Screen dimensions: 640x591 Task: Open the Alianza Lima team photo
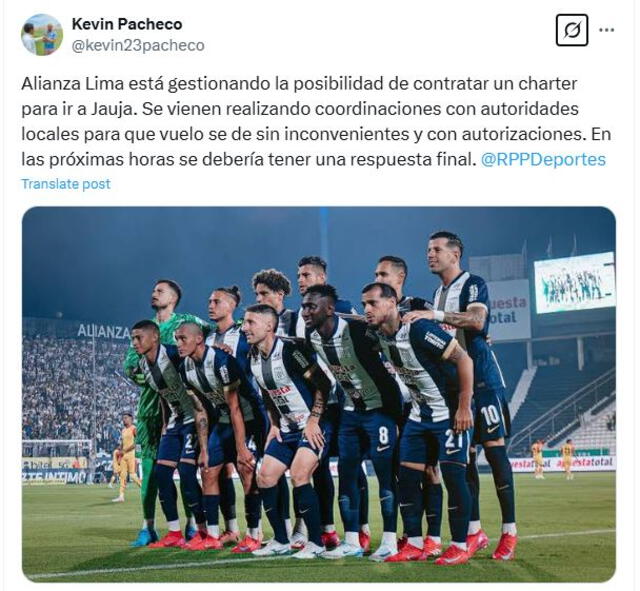coord(319,394)
